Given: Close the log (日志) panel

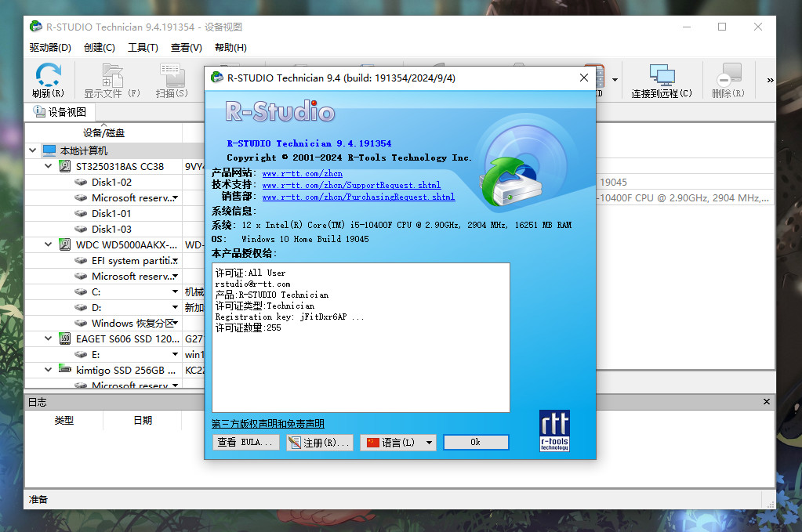Looking at the screenshot, I should tap(766, 402).
